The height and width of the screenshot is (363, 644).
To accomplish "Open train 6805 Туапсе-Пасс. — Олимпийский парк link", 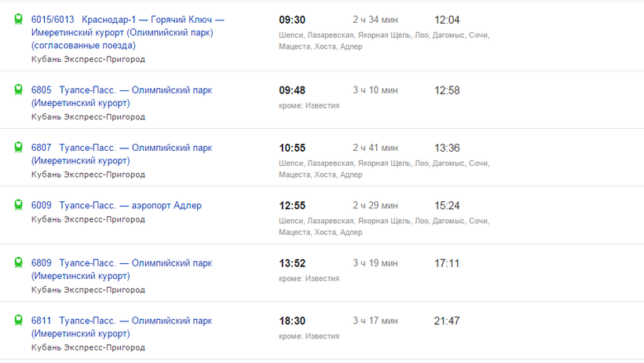I will (x=135, y=90).
